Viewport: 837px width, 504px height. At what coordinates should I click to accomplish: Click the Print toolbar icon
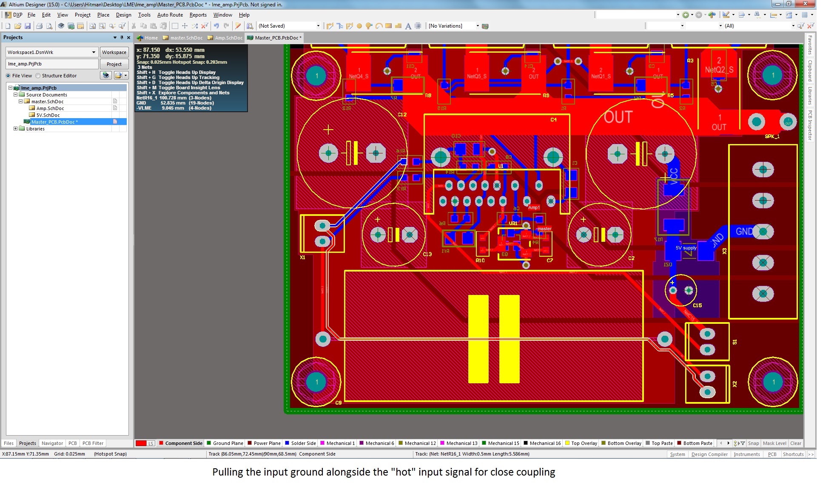pos(39,26)
